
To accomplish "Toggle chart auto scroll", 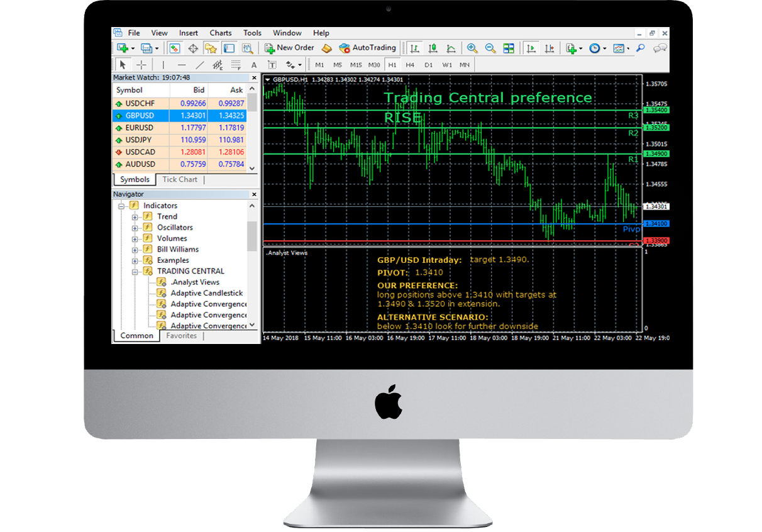I will [533, 48].
